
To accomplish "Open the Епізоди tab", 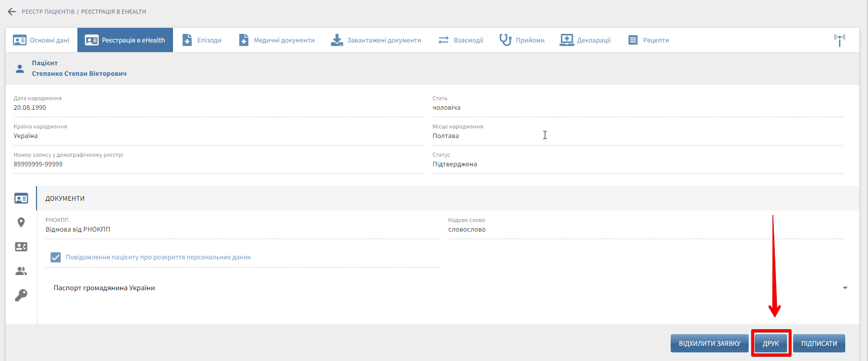I will coord(202,40).
